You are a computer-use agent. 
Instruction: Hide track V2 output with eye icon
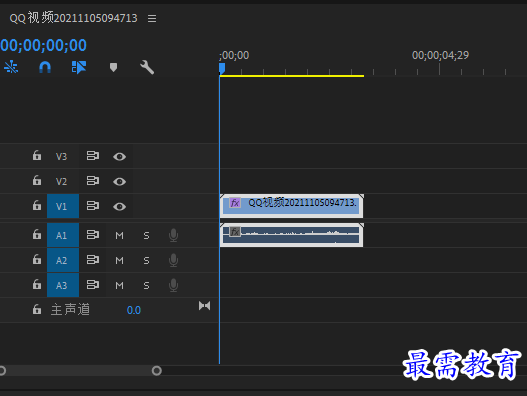120,182
